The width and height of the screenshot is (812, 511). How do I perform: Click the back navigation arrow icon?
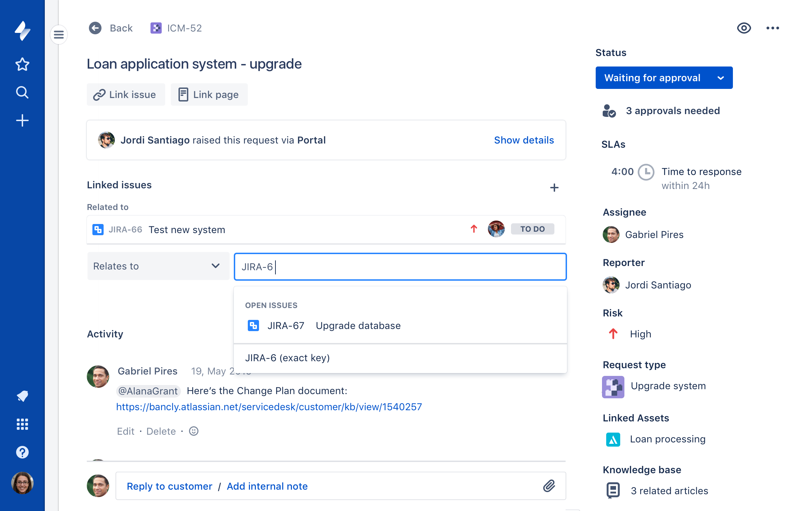(95, 28)
